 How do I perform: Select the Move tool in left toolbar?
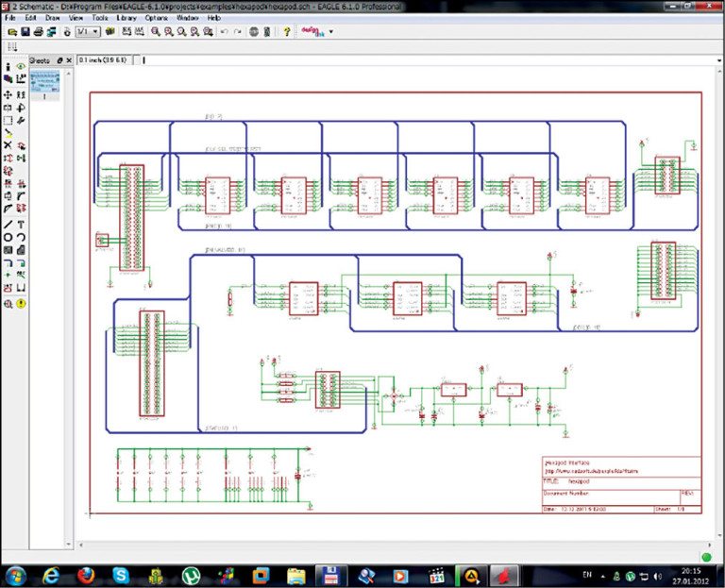(8, 94)
